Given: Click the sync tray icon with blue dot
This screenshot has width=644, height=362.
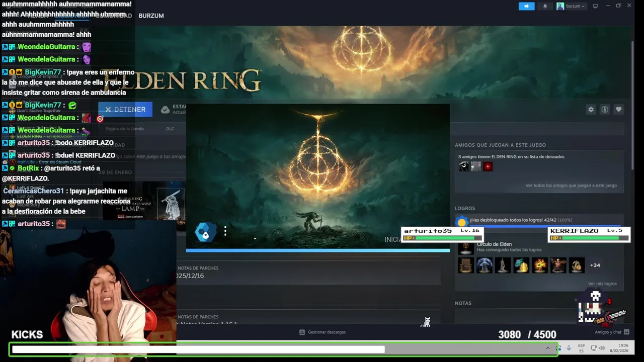Looking at the screenshot, I should (558, 348).
